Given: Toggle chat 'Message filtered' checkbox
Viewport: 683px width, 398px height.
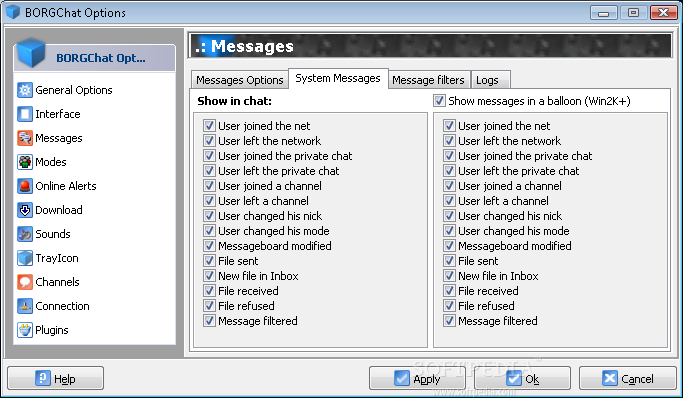Looking at the screenshot, I should coord(209,321).
